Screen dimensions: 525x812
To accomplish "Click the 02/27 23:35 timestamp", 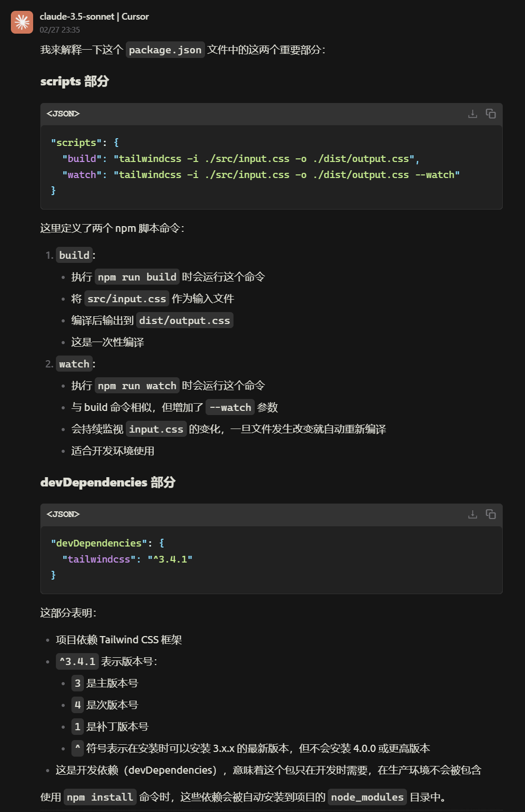I will tap(60, 30).
